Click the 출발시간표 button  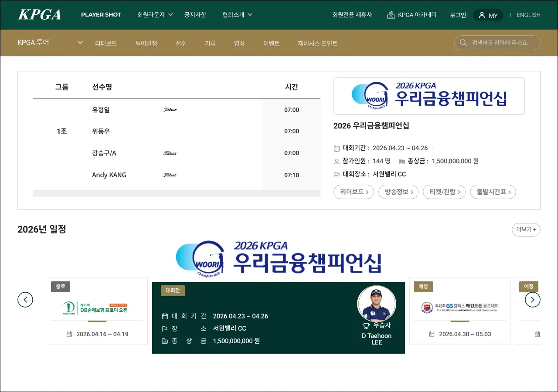(x=493, y=192)
